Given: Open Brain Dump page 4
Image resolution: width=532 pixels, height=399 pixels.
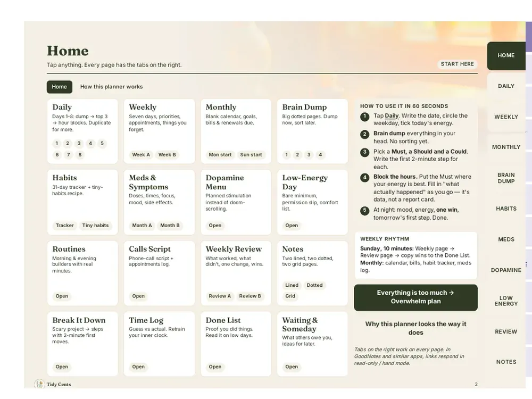Looking at the screenshot, I should (x=320, y=155).
